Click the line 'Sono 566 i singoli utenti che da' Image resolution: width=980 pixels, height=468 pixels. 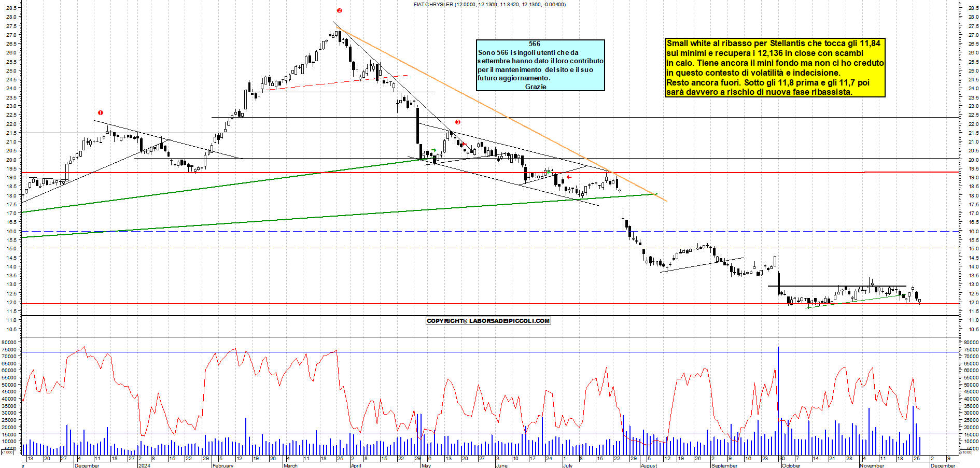click(x=528, y=52)
